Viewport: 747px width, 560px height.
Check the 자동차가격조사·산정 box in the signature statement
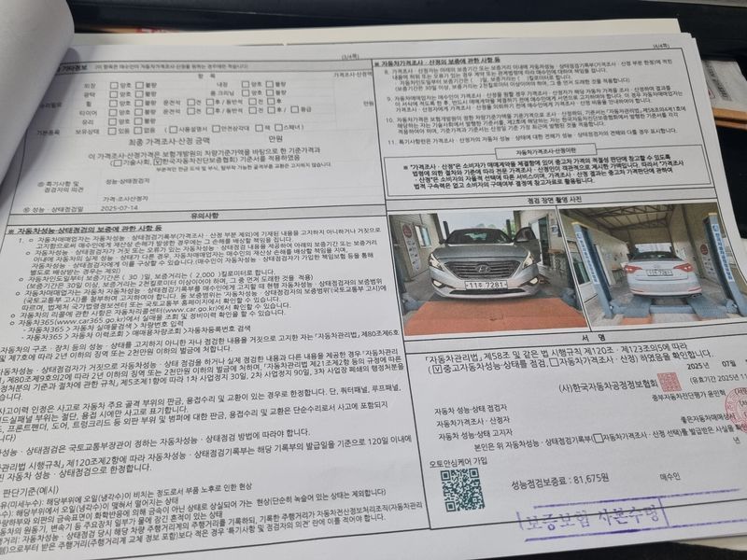(x=554, y=361)
